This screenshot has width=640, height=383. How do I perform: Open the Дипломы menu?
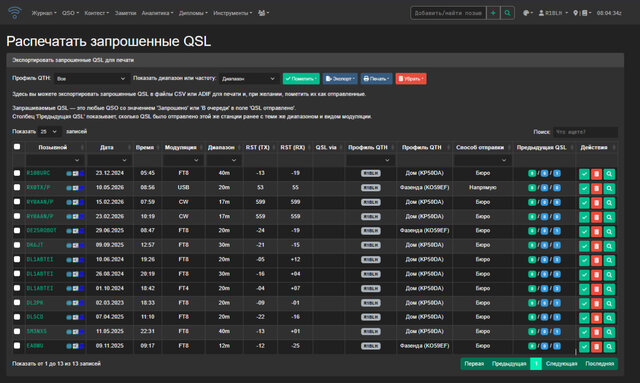point(193,13)
